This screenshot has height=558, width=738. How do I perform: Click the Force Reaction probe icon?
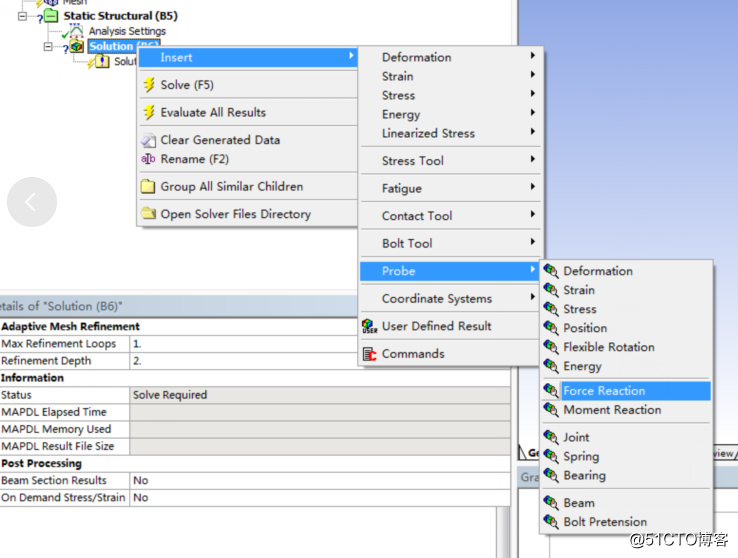551,391
